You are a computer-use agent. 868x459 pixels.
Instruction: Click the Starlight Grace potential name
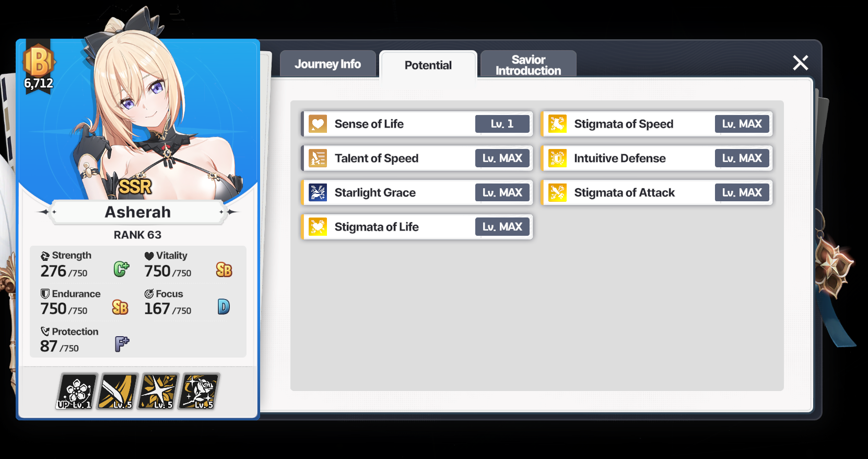(x=376, y=192)
